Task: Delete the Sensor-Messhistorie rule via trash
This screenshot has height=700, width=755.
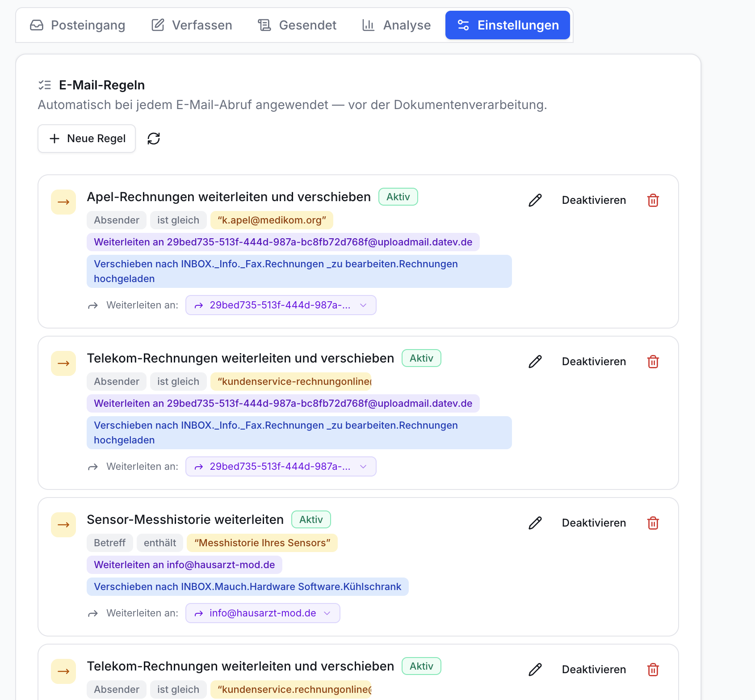Action: pyautogui.click(x=653, y=523)
